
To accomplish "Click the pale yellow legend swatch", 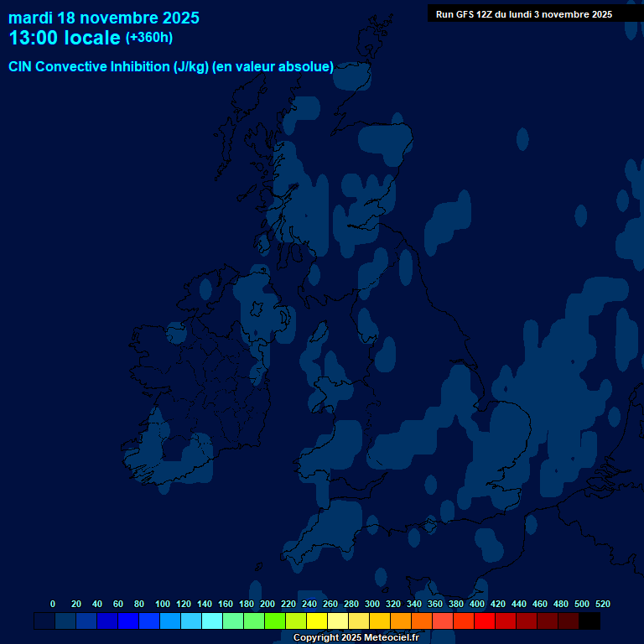I will click(x=338, y=621).
